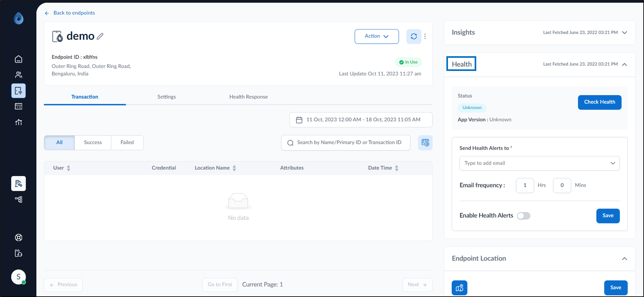
Task: Open the Users icon in the sidebar
Action: pos(19,75)
